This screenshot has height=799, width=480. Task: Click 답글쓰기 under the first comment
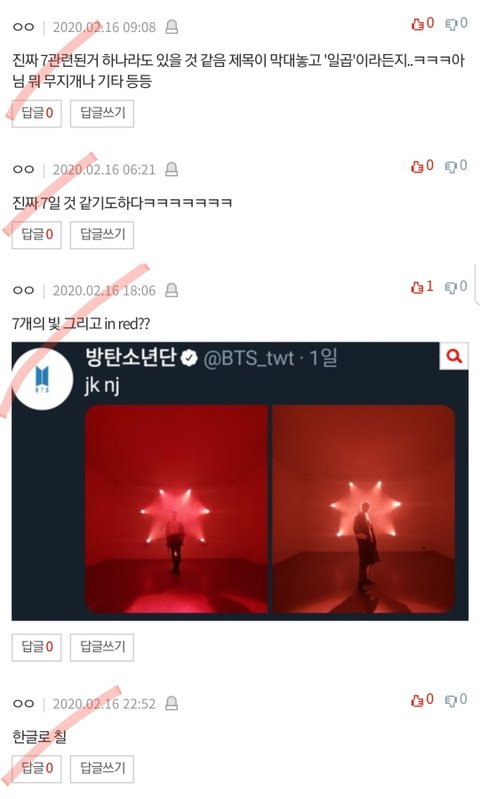coord(102,113)
